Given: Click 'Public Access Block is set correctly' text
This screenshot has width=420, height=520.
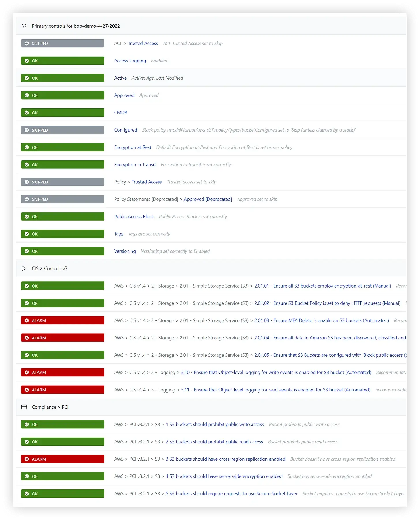Looking at the screenshot, I should (193, 216).
